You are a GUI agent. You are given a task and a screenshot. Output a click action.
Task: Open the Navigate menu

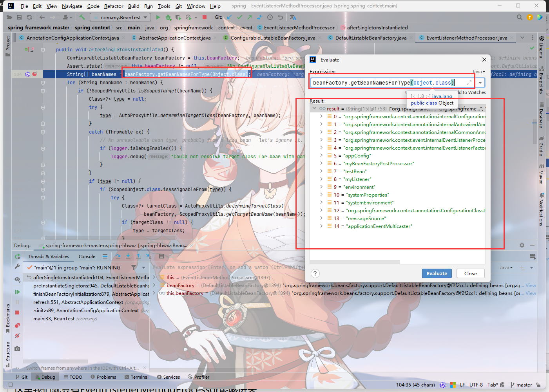click(72, 6)
